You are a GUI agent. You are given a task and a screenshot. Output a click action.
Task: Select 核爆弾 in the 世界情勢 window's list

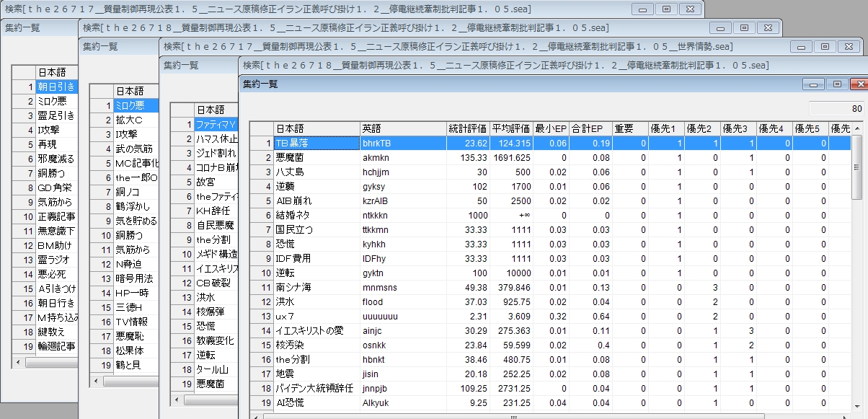216,312
